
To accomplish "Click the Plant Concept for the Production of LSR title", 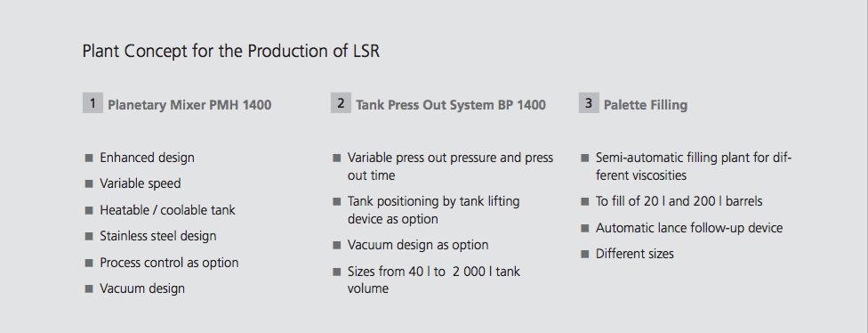I will click(231, 52).
